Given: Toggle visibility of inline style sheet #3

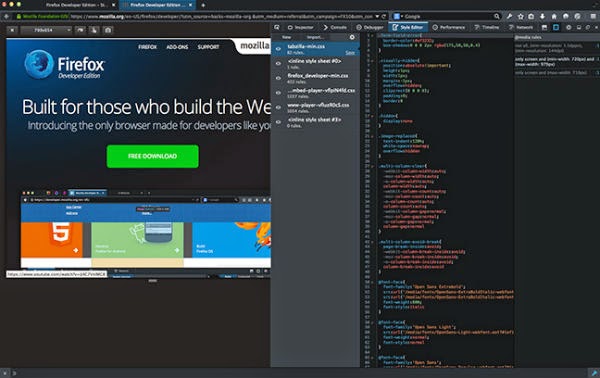Looking at the screenshot, I should [279, 122].
